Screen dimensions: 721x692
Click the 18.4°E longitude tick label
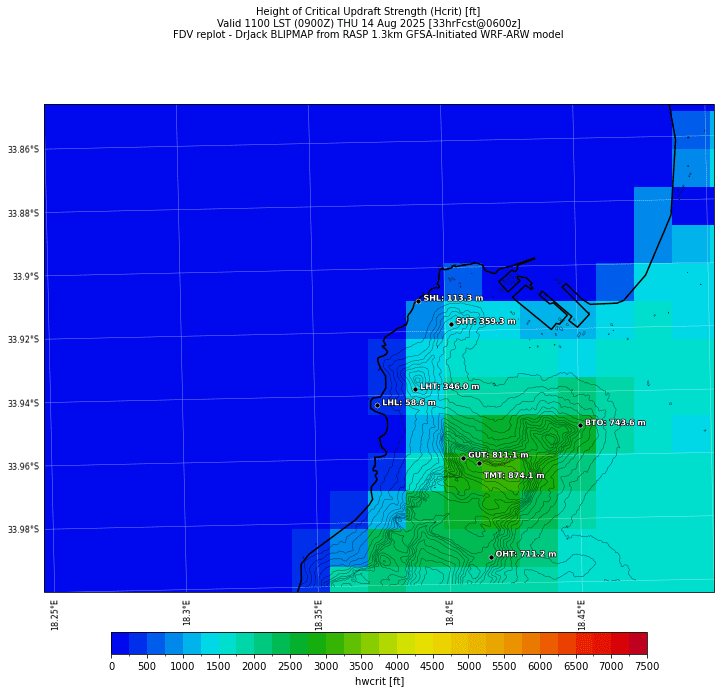[x=449, y=612]
